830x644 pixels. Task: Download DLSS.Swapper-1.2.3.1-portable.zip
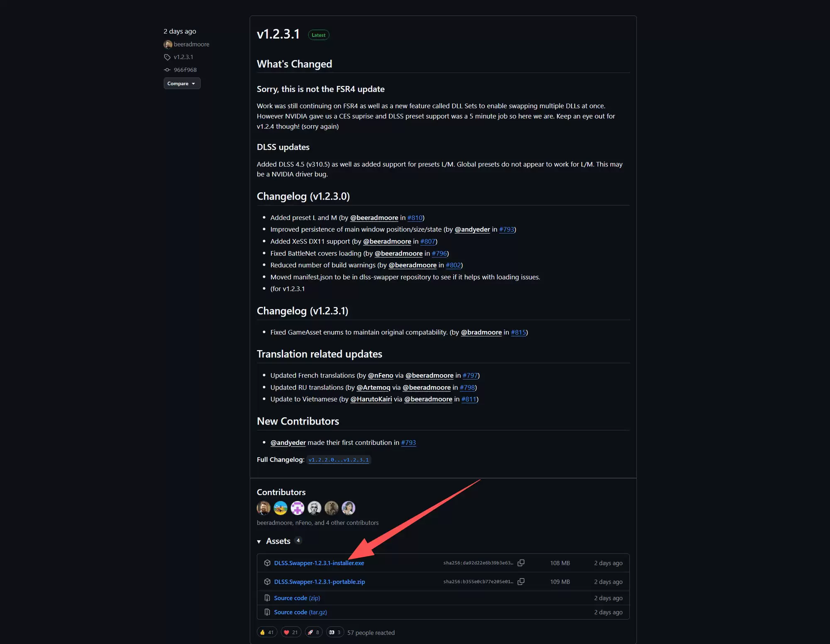(x=319, y=582)
